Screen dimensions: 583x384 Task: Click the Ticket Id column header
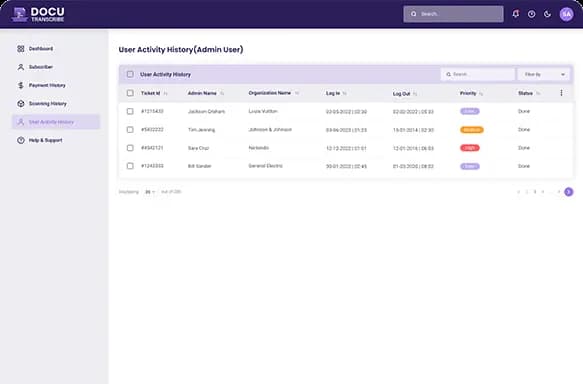pyautogui.click(x=150, y=93)
